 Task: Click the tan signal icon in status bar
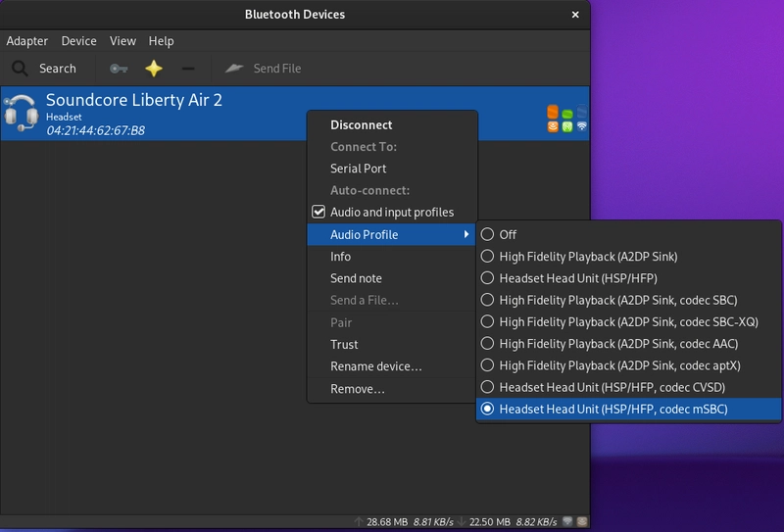tap(581, 521)
